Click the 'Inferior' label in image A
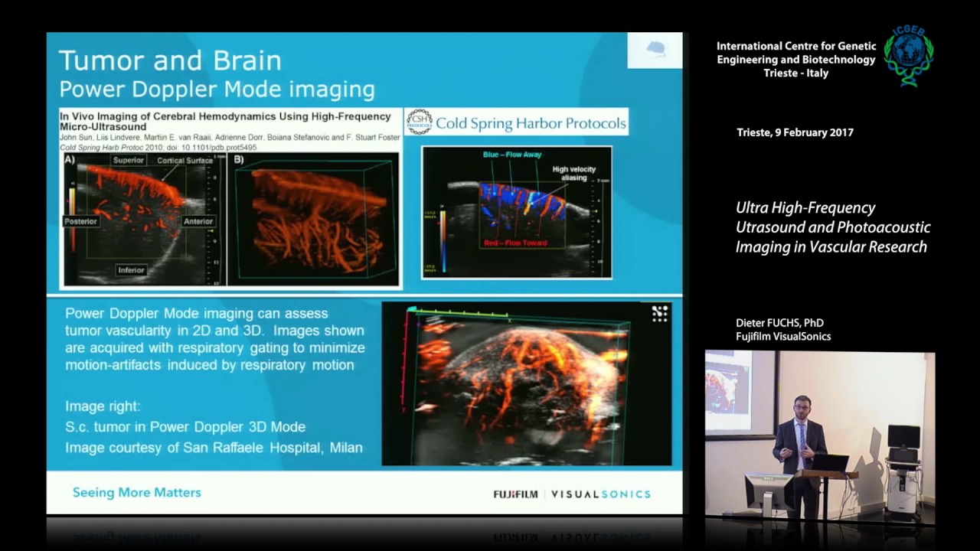 [x=131, y=270]
